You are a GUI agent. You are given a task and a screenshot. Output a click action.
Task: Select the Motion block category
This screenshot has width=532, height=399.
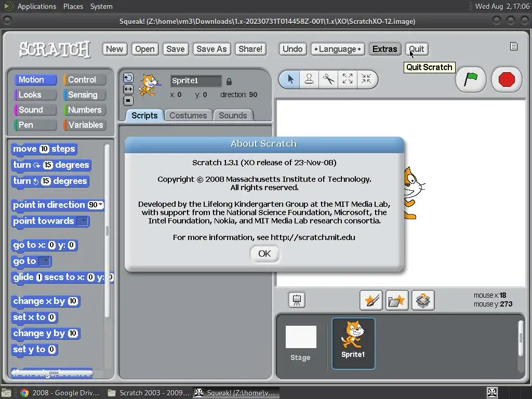[35, 79]
